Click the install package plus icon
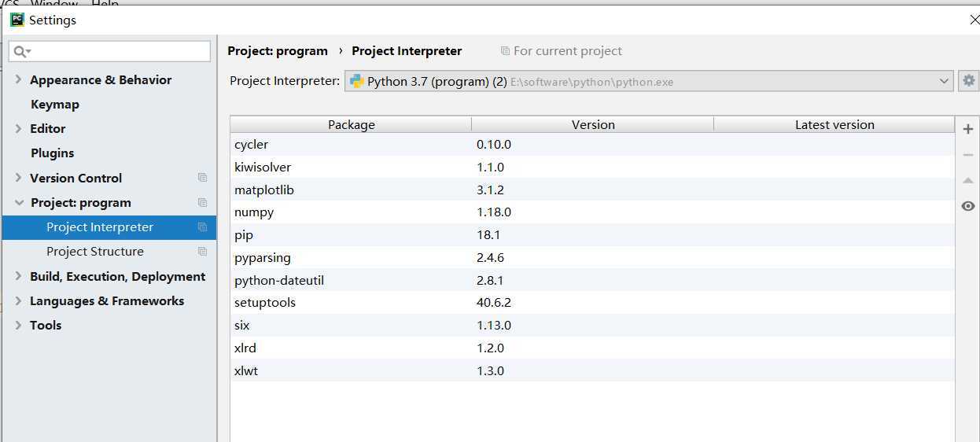This screenshot has height=442, width=980. click(x=968, y=130)
